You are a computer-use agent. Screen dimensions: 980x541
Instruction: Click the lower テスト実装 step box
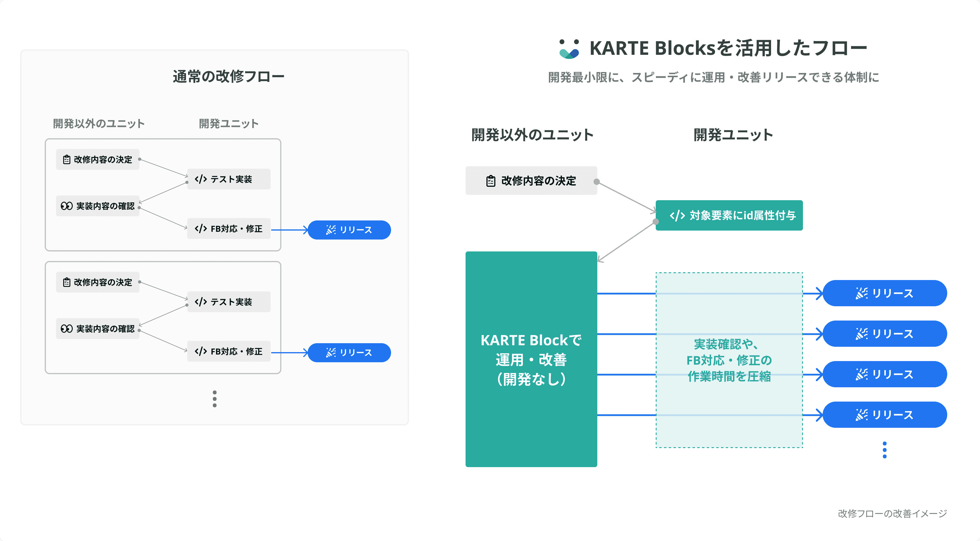[x=229, y=302]
